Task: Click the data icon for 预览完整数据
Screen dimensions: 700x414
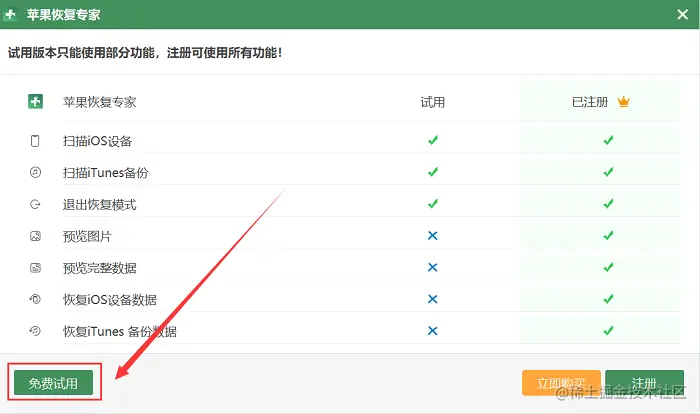Action: click(x=35, y=268)
